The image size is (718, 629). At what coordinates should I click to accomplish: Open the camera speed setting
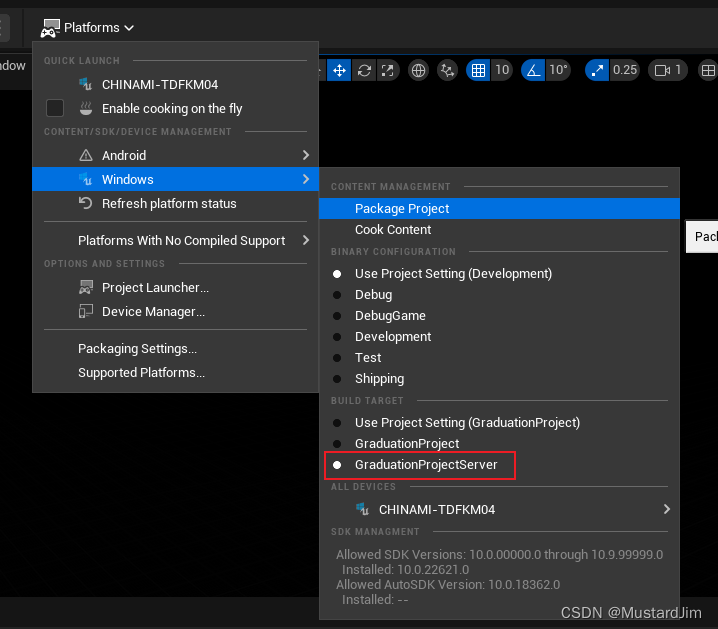(x=668, y=70)
